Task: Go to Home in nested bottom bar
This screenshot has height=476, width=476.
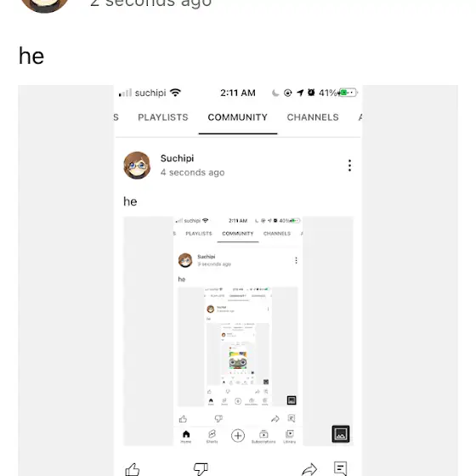Action: (x=186, y=437)
